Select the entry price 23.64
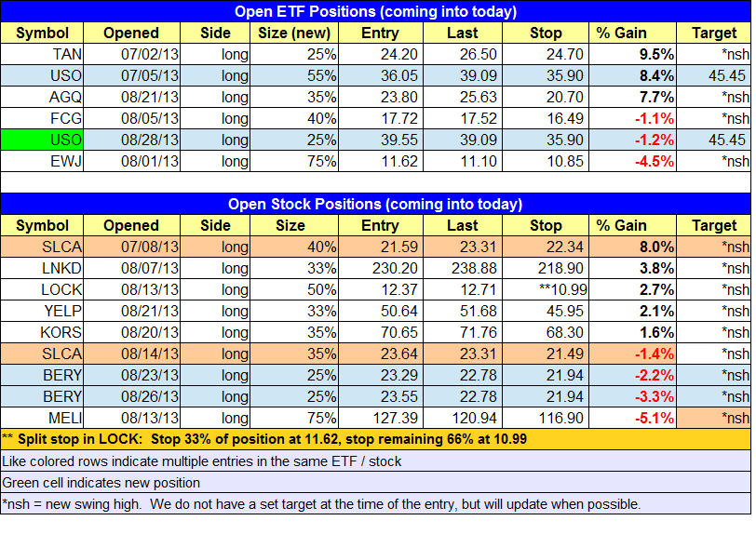This screenshot has width=756, height=534. pos(381,354)
